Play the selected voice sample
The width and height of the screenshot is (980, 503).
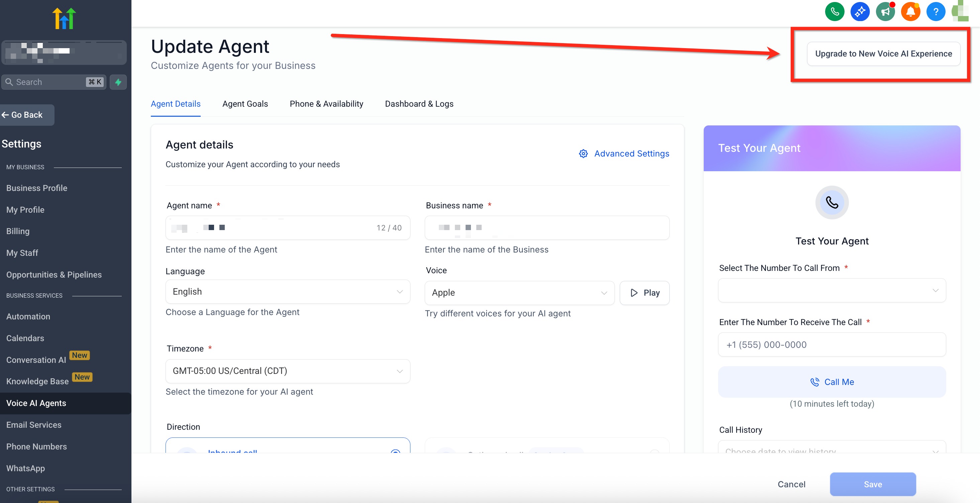(x=644, y=293)
